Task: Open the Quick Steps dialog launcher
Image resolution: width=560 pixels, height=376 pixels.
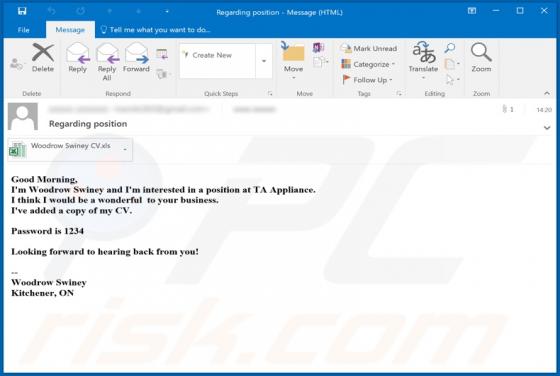Action: pyautogui.click(x=270, y=94)
